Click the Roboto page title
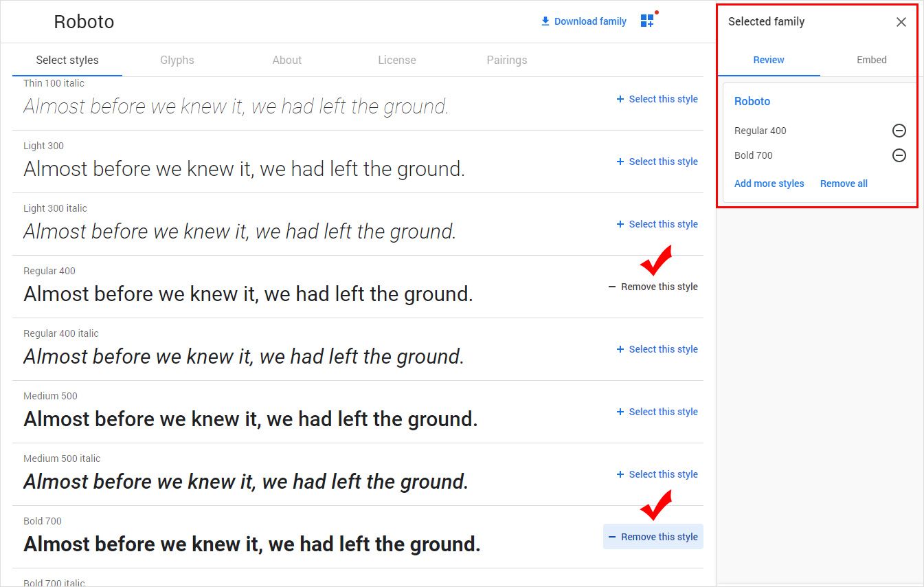The width and height of the screenshot is (924, 587). pos(84,22)
